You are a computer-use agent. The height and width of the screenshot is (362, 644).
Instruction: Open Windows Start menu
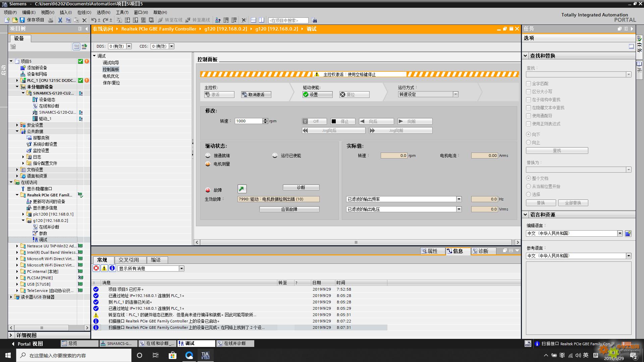click(8, 355)
